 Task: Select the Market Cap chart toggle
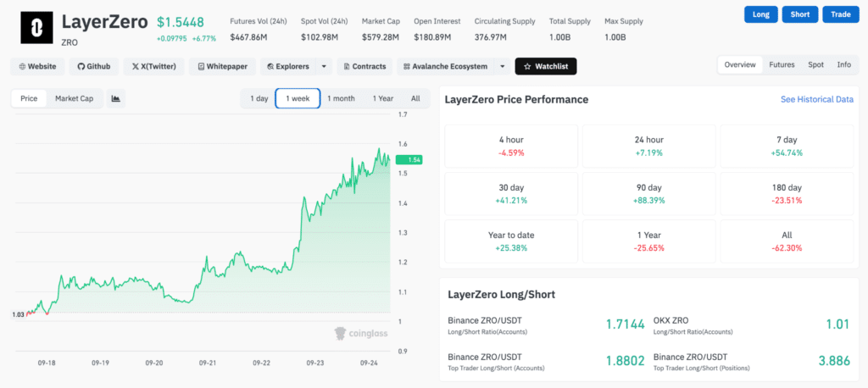[x=75, y=98]
